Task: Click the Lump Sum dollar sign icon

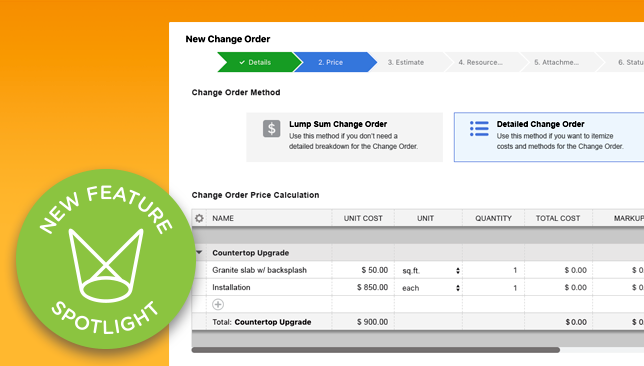Action: click(271, 129)
